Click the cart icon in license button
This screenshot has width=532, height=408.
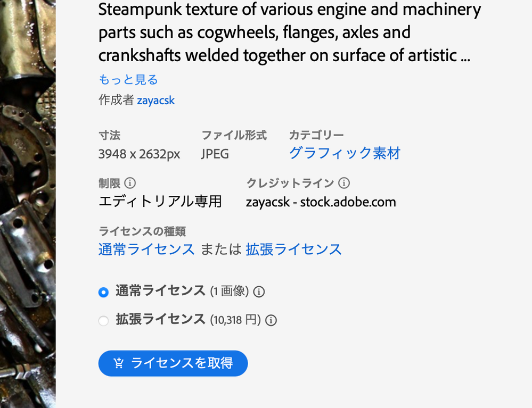(119, 363)
